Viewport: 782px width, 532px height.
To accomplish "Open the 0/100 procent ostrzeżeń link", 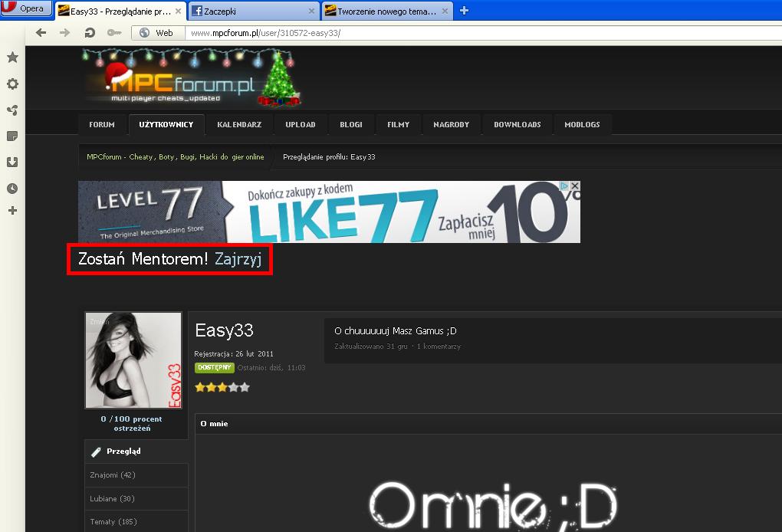I will point(132,424).
